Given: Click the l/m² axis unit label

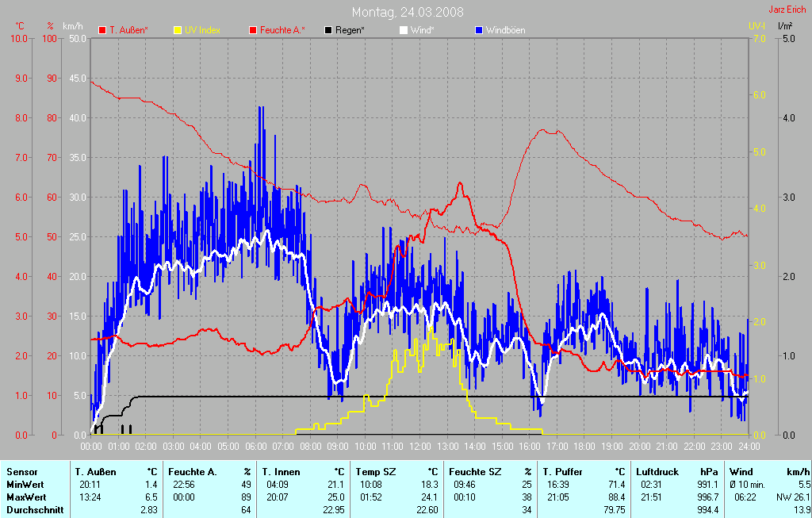Looking at the screenshot, I should [785, 26].
